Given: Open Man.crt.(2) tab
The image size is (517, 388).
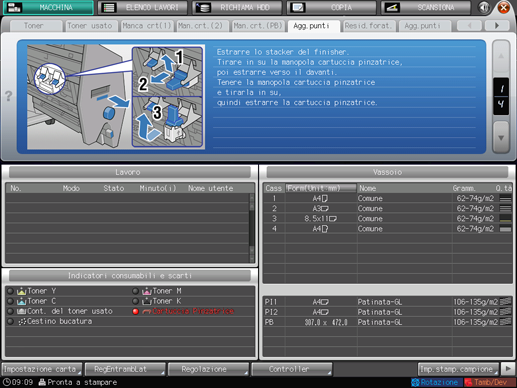Looking at the screenshot, I should pyautogui.click(x=202, y=26).
